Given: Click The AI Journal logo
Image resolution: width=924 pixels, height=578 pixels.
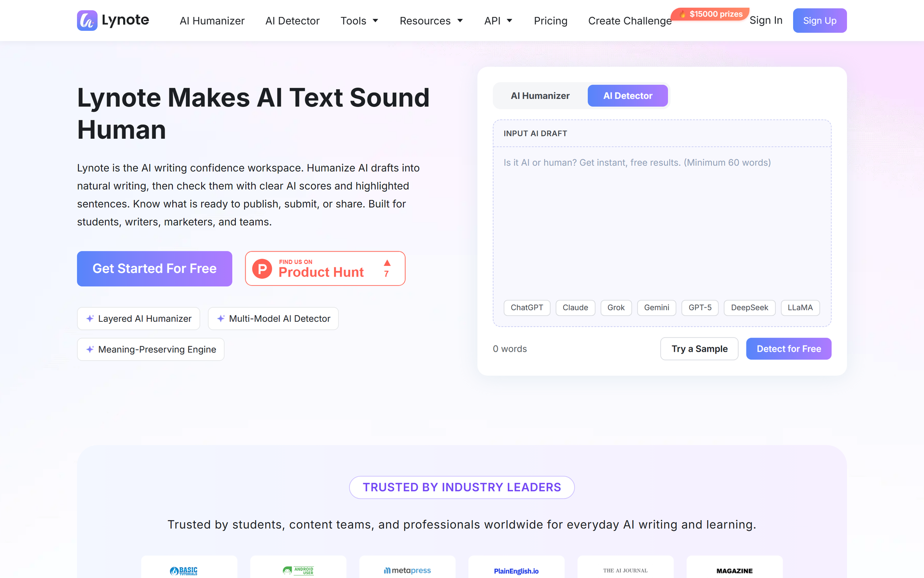Looking at the screenshot, I should 625,571.
